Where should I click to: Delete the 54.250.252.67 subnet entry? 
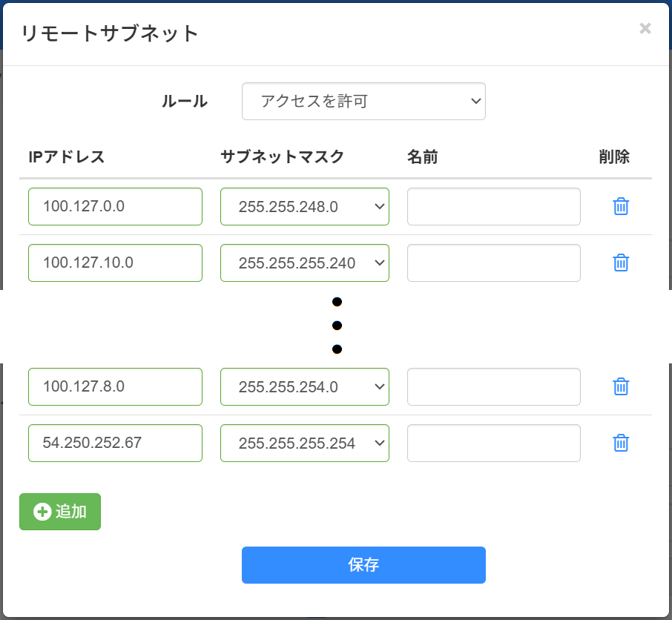tap(620, 443)
